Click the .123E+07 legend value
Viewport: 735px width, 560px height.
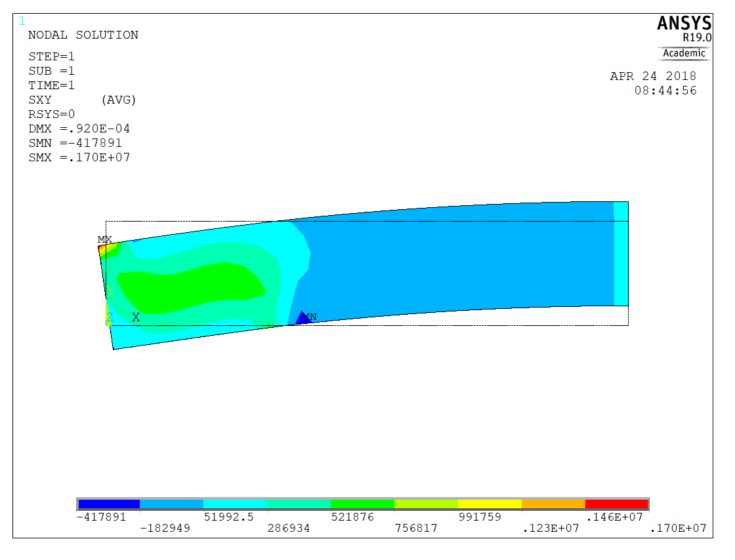coord(551,528)
